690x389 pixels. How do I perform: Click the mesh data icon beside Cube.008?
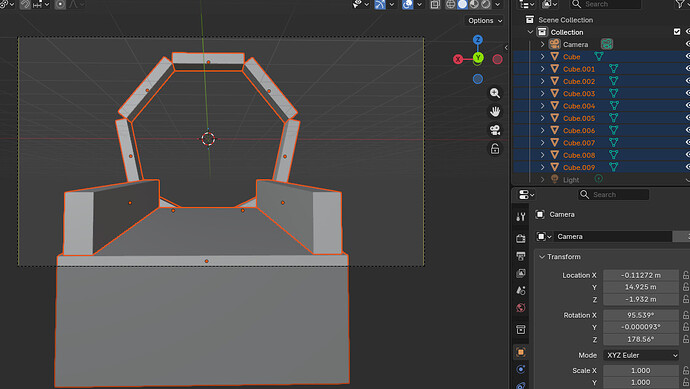(x=613, y=155)
